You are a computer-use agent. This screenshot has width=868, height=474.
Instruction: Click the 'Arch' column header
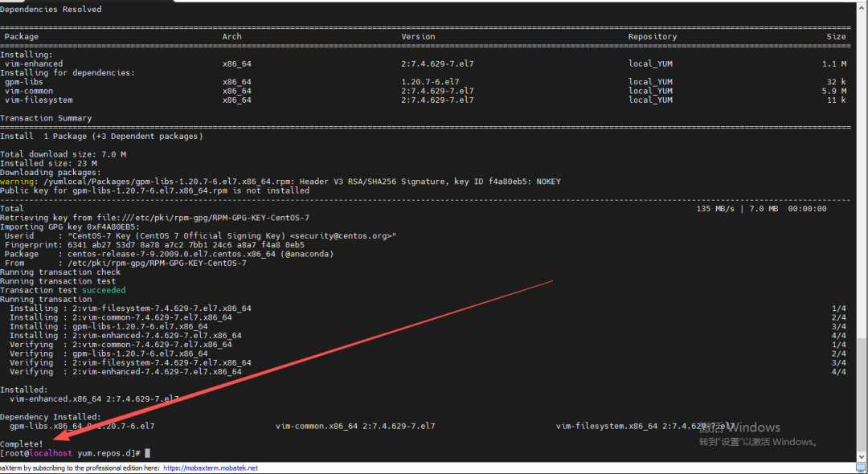[232, 36]
